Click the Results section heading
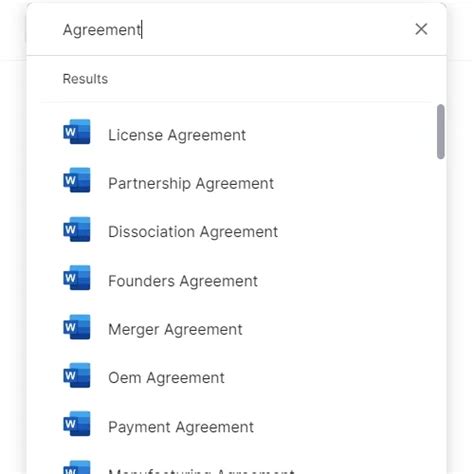The height and width of the screenshot is (474, 474). click(x=85, y=79)
